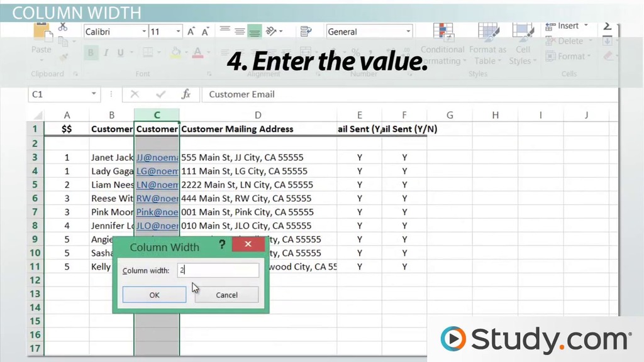The width and height of the screenshot is (644, 362).
Task: Click the Column Width help question mark
Action: pos(222,245)
